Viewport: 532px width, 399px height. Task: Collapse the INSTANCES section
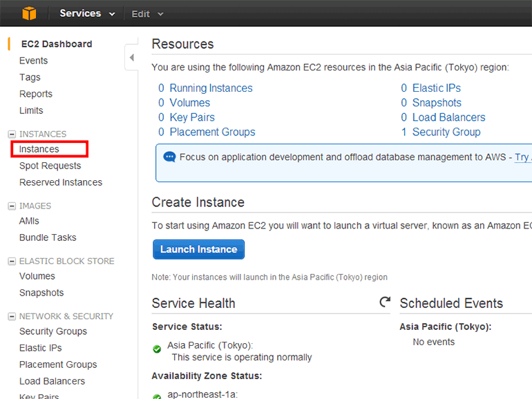point(12,134)
